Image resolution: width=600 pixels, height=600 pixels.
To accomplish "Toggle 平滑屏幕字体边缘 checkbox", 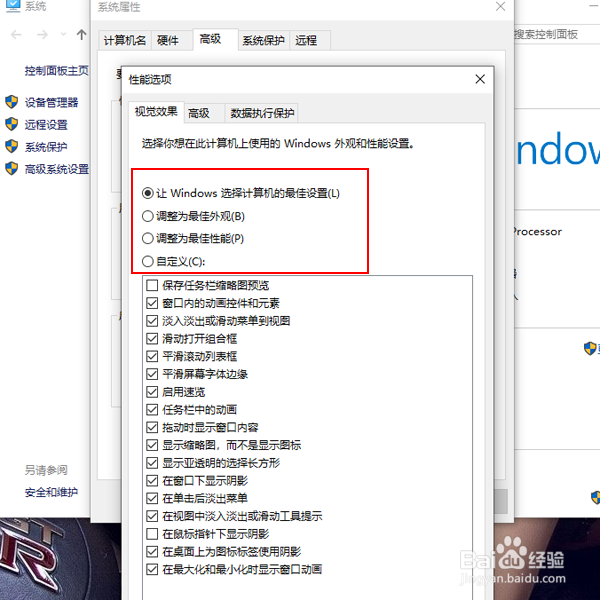I will [x=152, y=374].
